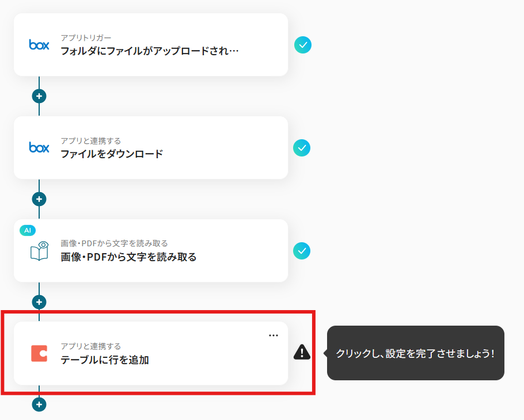Click the checkmark beside the folder upload trigger
This screenshot has height=420, width=524.
[x=303, y=45]
